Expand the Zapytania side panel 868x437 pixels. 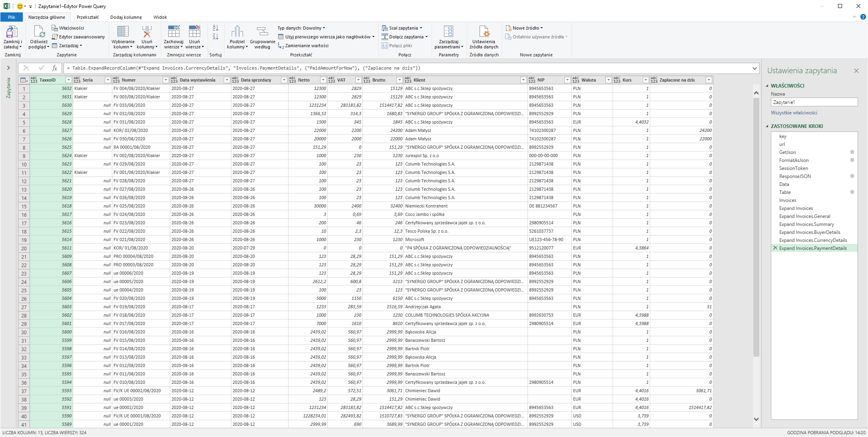click(8, 68)
